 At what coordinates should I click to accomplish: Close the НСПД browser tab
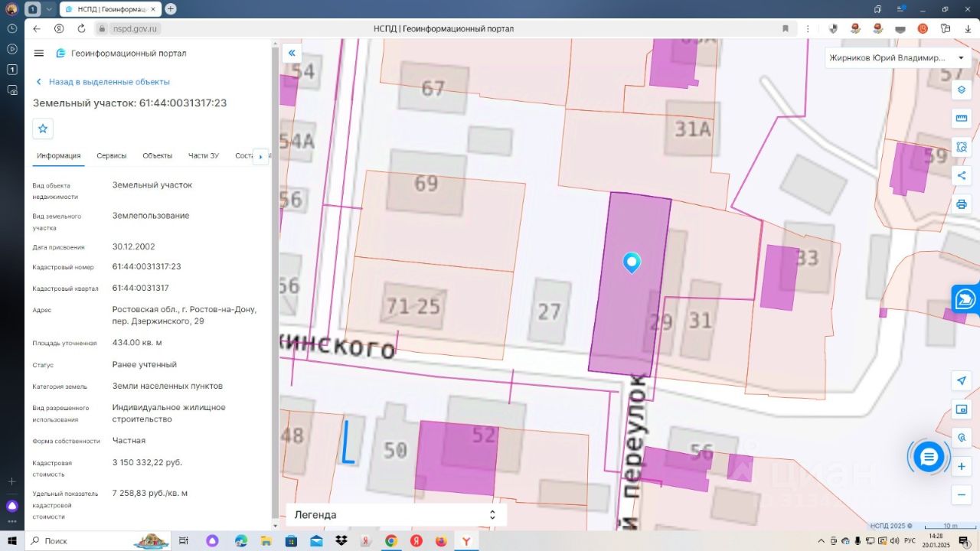click(x=155, y=9)
